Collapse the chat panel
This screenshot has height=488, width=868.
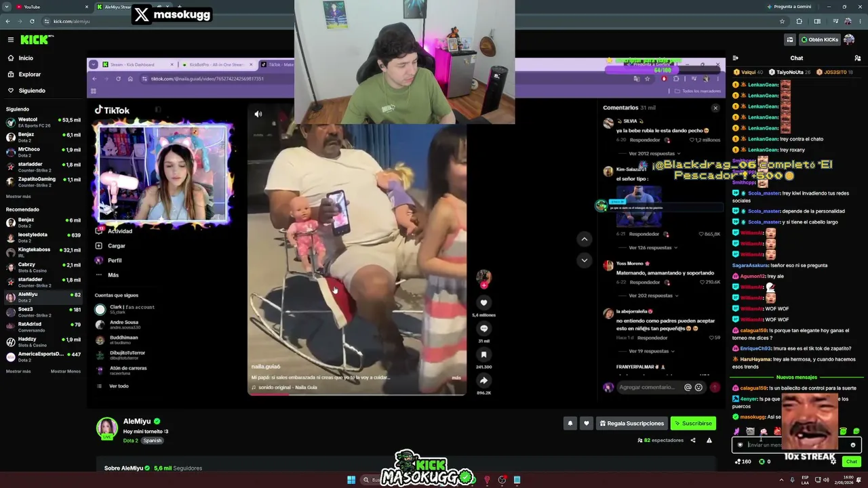tap(736, 58)
